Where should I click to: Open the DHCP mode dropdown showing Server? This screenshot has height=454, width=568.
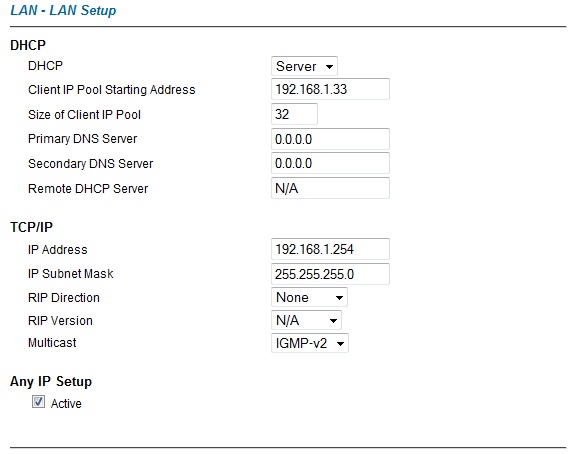[x=304, y=66]
